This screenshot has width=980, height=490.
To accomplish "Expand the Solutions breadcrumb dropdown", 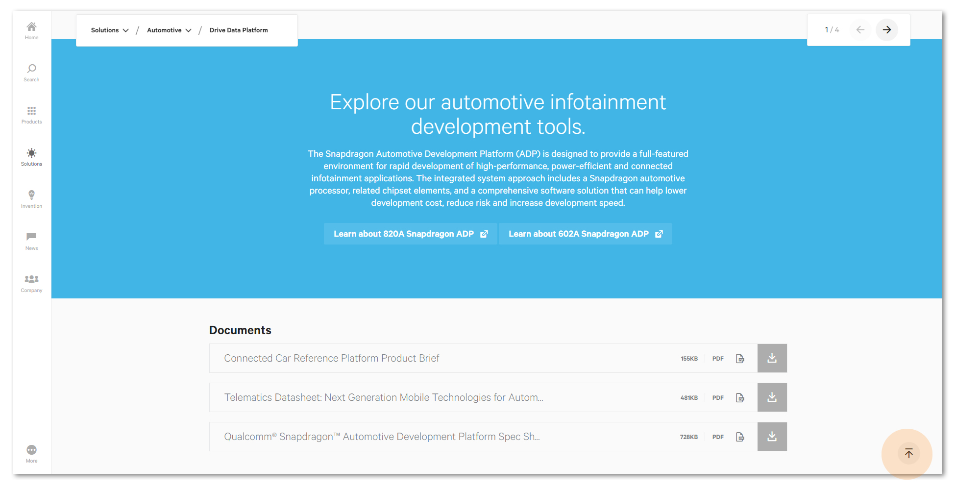I will point(110,30).
